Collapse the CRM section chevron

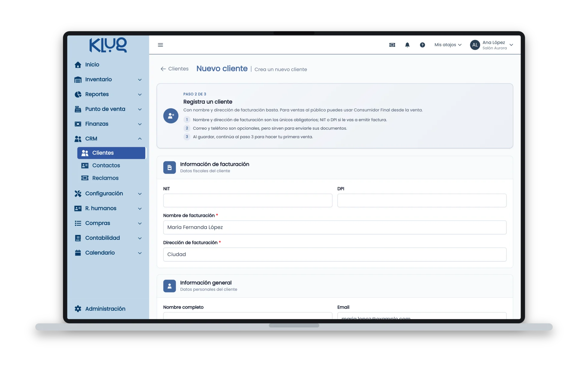click(x=140, y=139)
